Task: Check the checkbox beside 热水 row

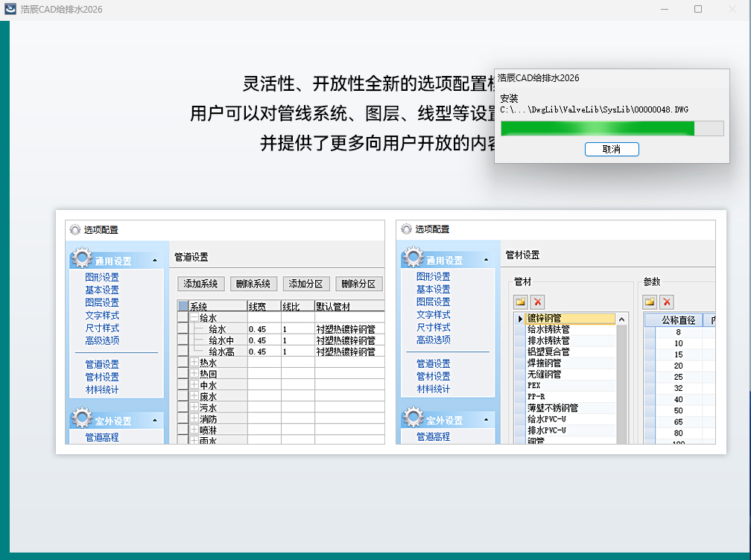Action: click(x=181, y=363)
